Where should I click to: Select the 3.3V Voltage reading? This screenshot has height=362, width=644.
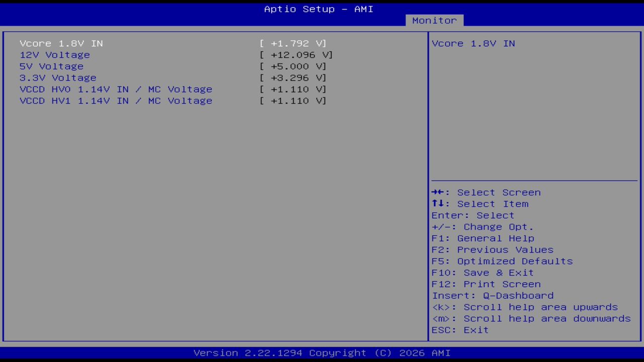click(57, 78)
